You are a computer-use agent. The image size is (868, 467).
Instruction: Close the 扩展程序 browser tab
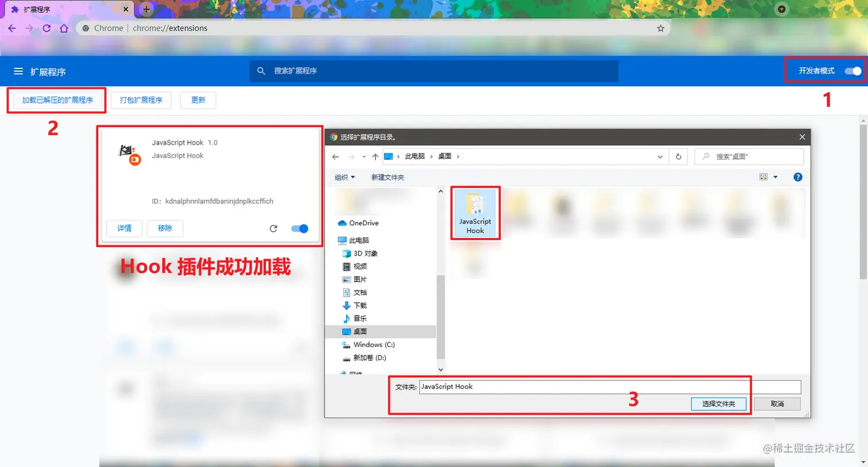pos(126,9)
